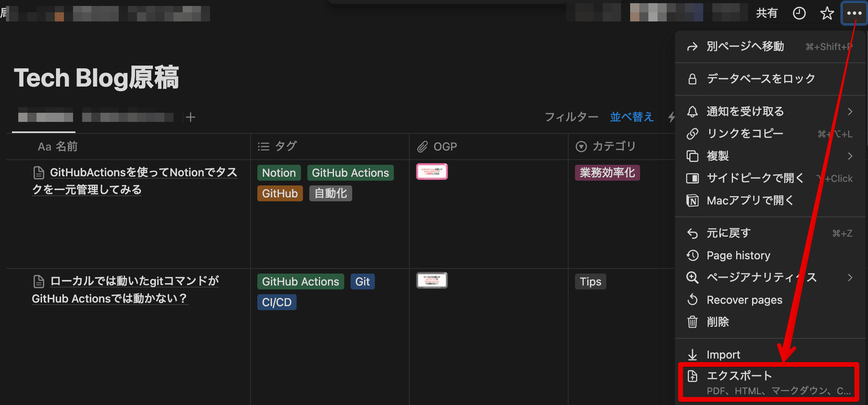Click the blue Git tag
The width and height of the screenshot is (868, 405).
coord(363,282)
